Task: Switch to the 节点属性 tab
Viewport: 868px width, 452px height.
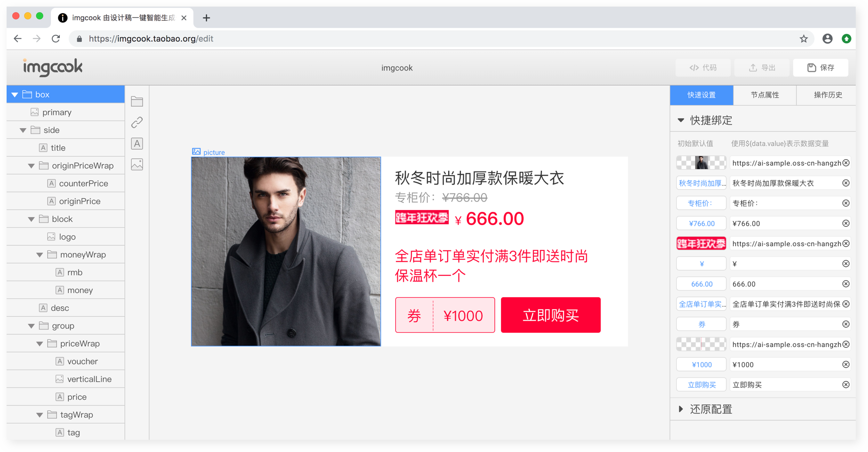Action: pos(764,95)
